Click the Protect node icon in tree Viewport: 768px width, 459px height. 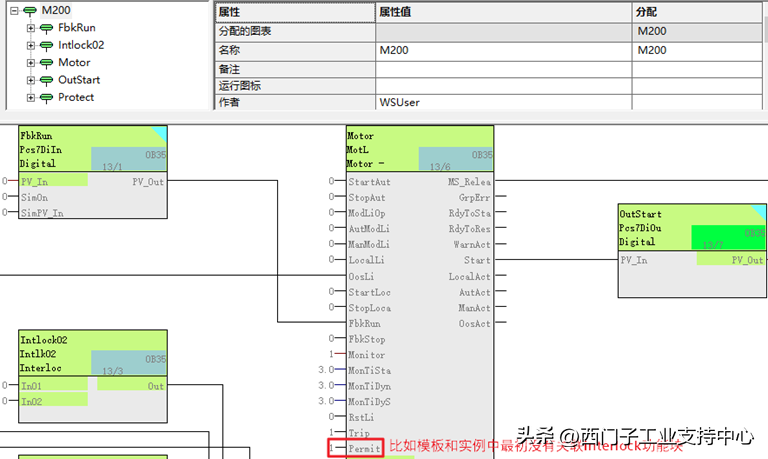point(46,98)
